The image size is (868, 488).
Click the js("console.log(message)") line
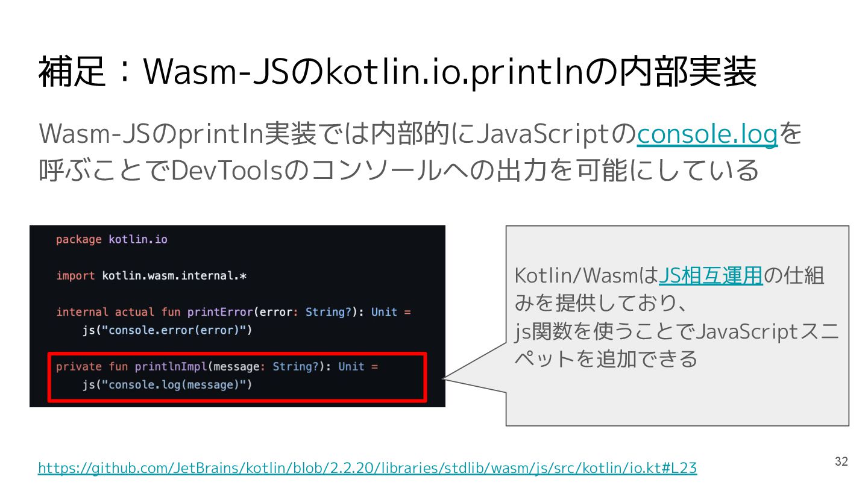pyautogui.click(x=167, y=384)
